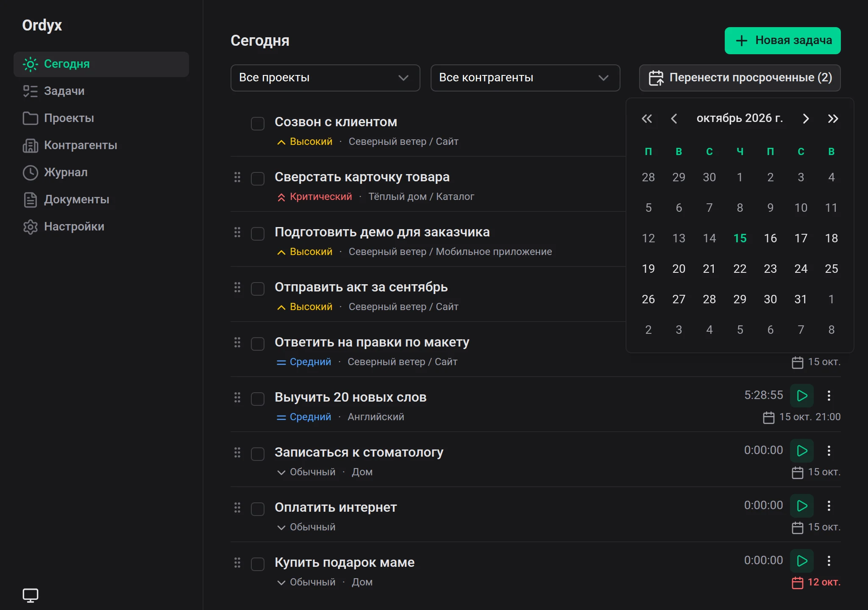Click drag handle of Отправить акт за сентябрь
Screen dimensions: 868x610
point(237,287)
